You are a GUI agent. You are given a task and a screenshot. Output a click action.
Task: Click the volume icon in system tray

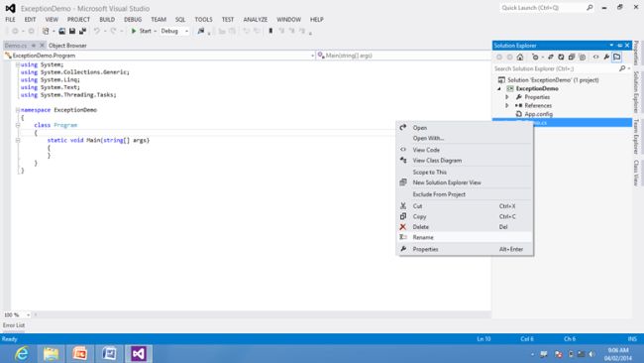[x=591, y=354]
